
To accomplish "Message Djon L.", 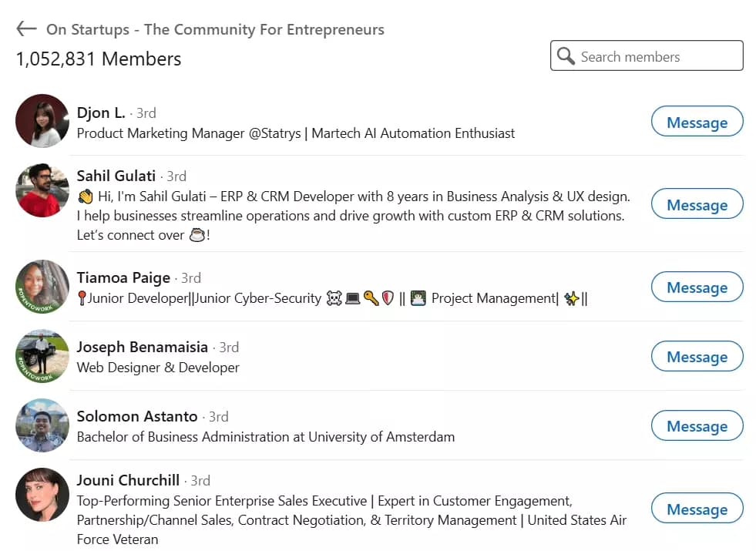I will click(x=697, y=122).
